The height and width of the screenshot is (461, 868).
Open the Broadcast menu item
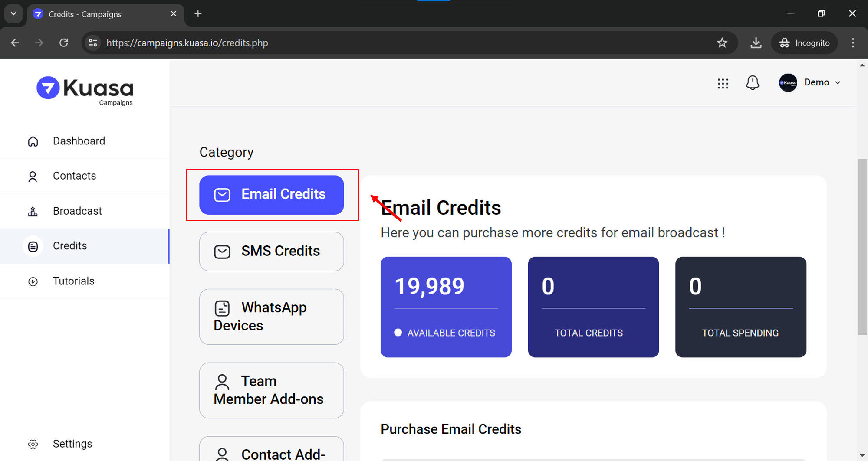point(77,211)
